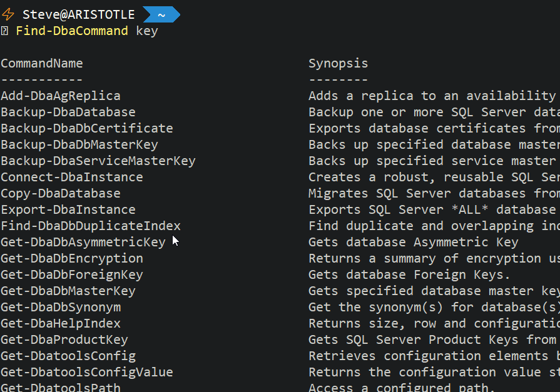Select the Copy-DbaDatabase entry

tap(61, 193)
